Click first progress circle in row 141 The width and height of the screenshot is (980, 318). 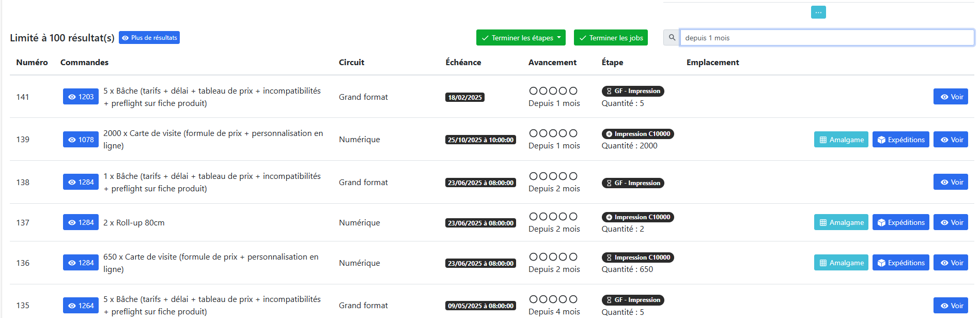(533, 91)
